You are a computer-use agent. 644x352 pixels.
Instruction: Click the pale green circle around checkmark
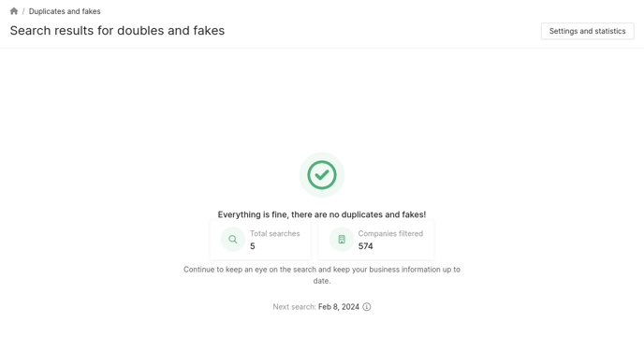point(322,175)
